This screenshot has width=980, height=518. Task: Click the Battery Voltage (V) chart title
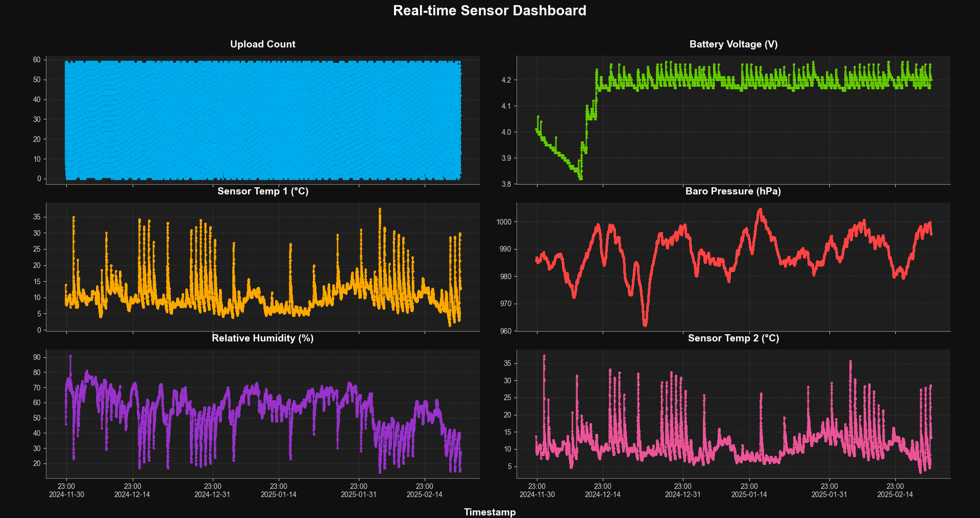[x=733, y=44]
